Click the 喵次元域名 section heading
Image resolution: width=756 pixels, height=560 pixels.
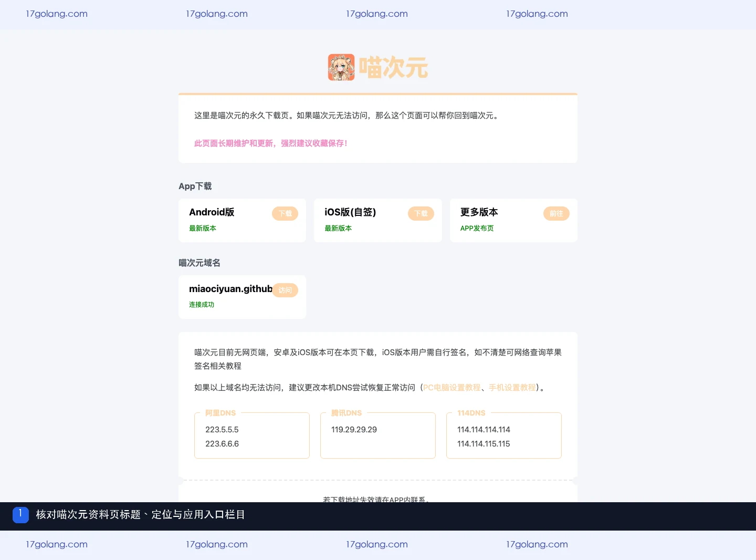click(199, 263)
